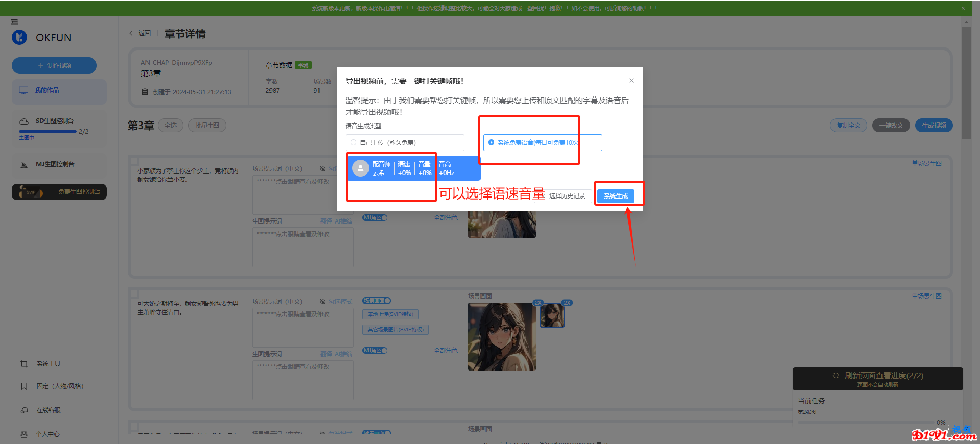Image resolution: width=980 pixels, height=444 pixels.
Task: Click the 系统生成 button
Action: coord(616,196)
